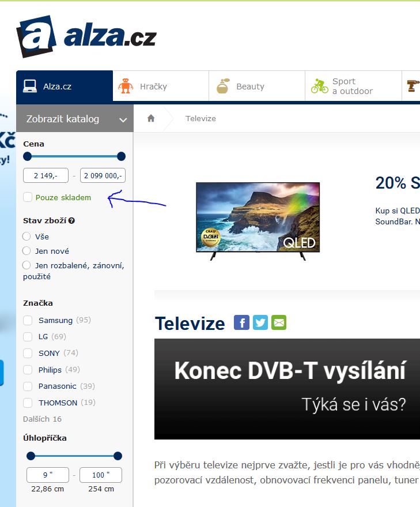Click the minimum price field 2 149,-
This screenshot has height=507, width=420.
(x=46, y=175)
